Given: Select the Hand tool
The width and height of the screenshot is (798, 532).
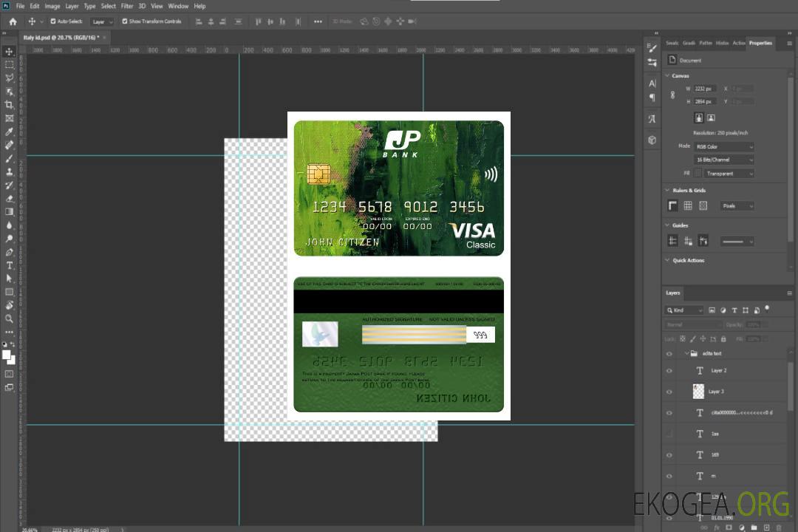Looking at the screenshot, I should (9, 305).
